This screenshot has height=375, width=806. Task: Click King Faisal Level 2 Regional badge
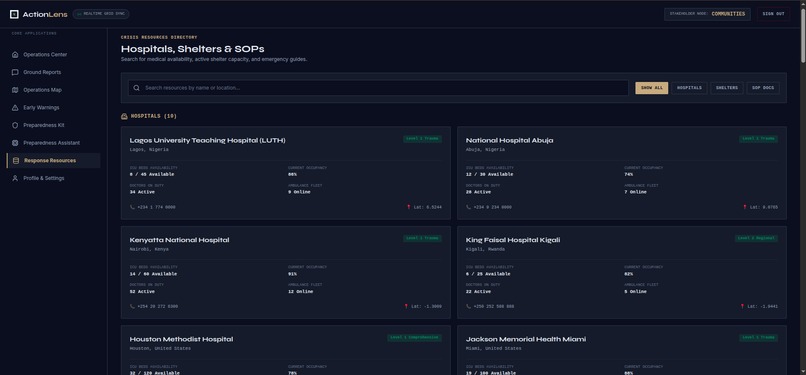756,238
